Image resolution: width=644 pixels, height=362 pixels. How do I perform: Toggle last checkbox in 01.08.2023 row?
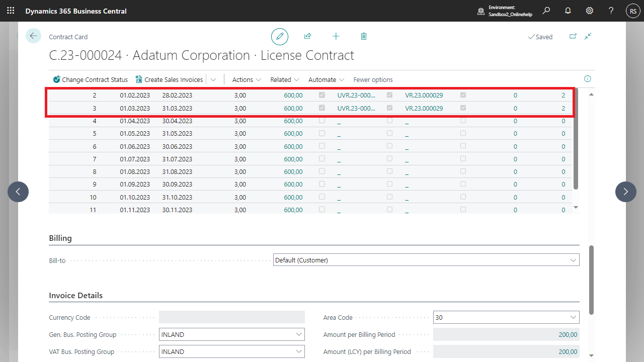463,171
